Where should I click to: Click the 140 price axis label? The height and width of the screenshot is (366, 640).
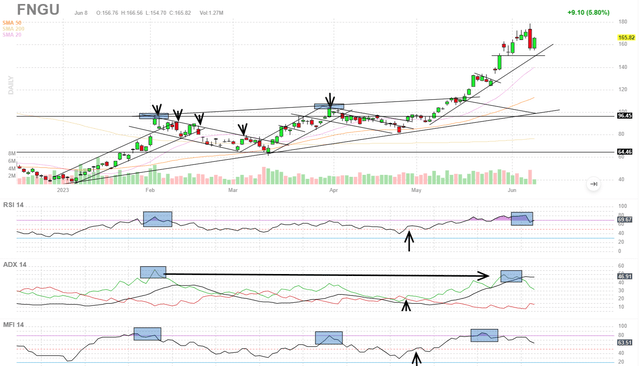point(623,67)
